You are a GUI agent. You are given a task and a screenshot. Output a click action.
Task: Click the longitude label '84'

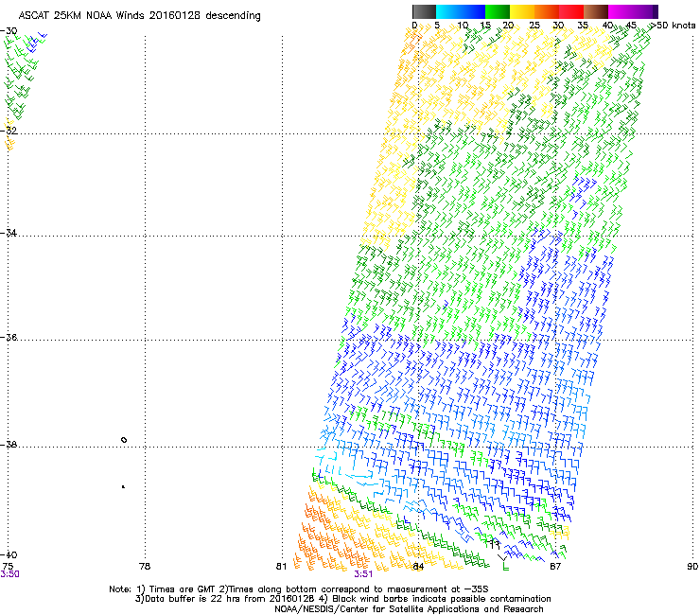pos(418,567)
